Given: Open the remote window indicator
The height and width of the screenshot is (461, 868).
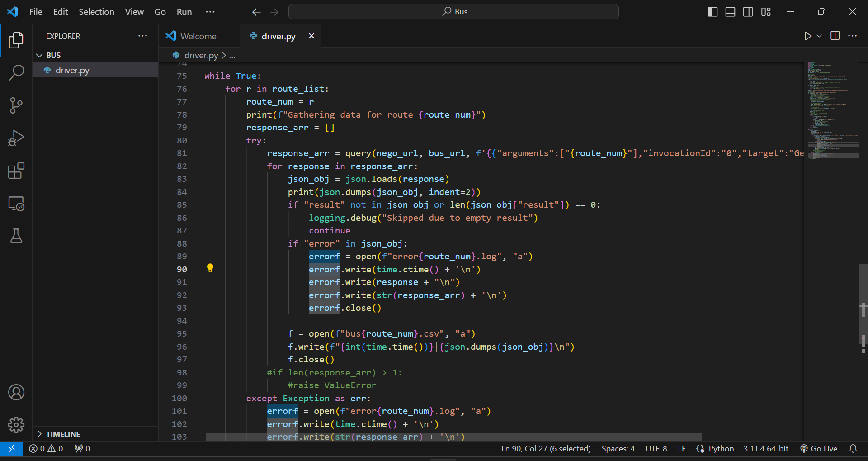Looking at the screenshot, I should pyautogui.click(x=12, y=449).
